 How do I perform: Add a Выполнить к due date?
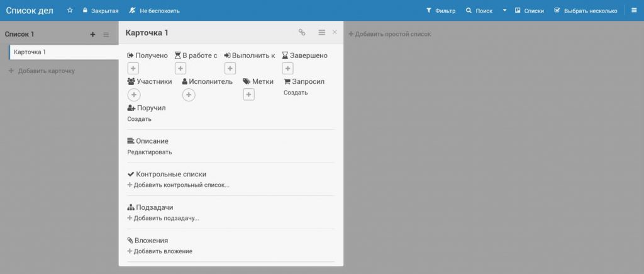pos(230,69)
